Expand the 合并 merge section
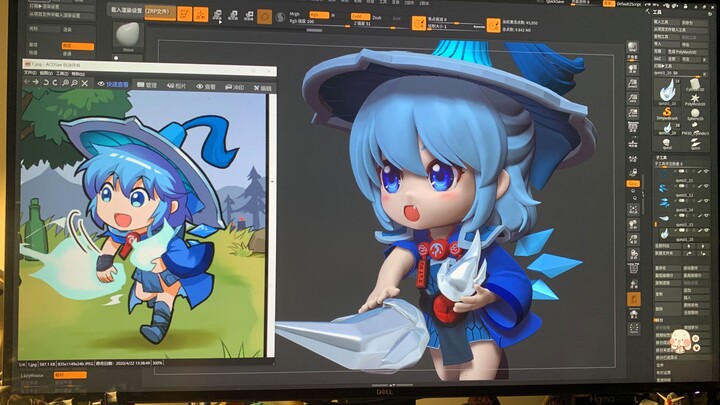 click(660, 365)
